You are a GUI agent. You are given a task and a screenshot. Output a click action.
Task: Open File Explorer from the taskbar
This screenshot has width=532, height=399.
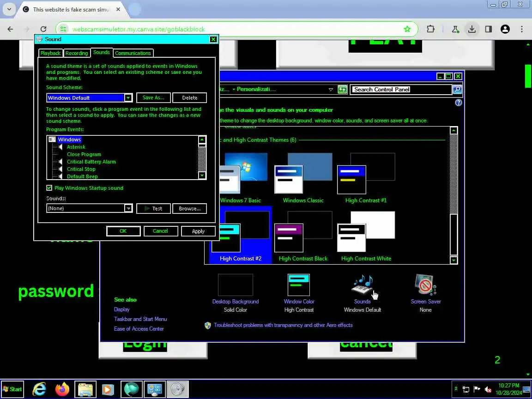coord(85,389)
